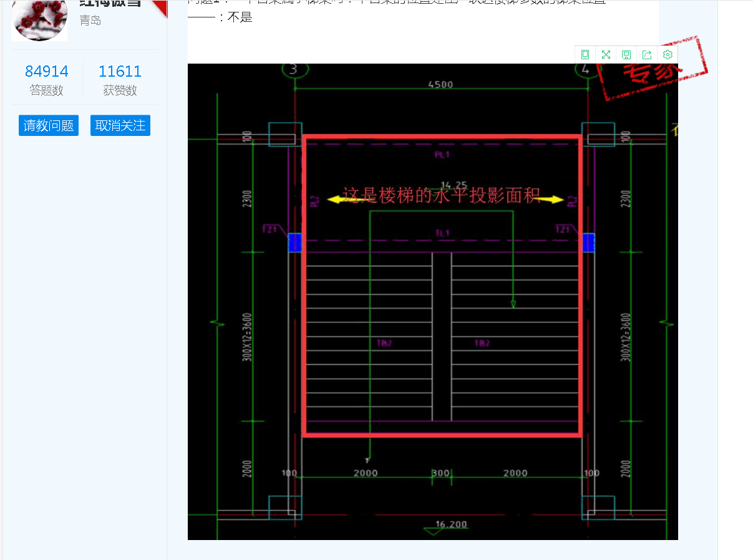Click the fullscreen expand arrows icon

coord(606,54)
